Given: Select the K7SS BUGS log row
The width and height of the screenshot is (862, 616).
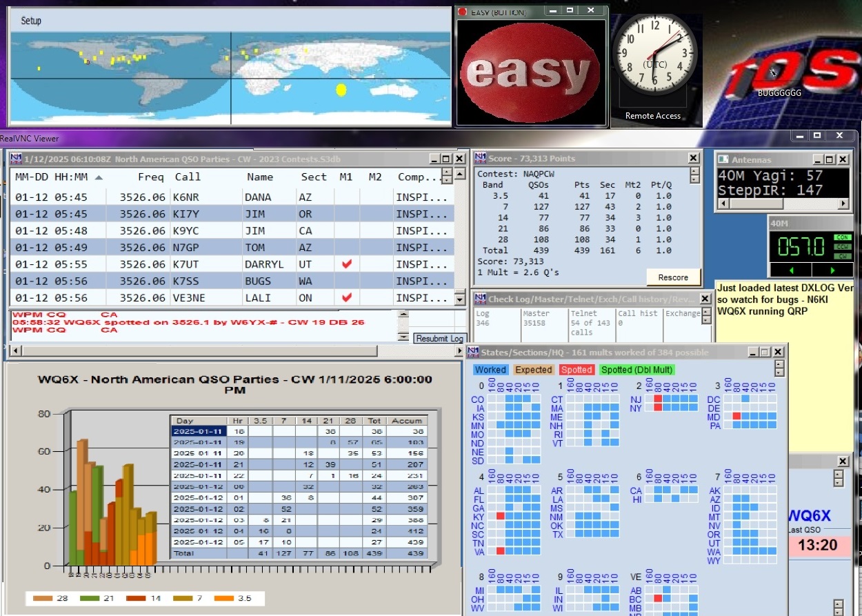Looking at the screenshot, I should pyautogui.click(x=231, y=281).
